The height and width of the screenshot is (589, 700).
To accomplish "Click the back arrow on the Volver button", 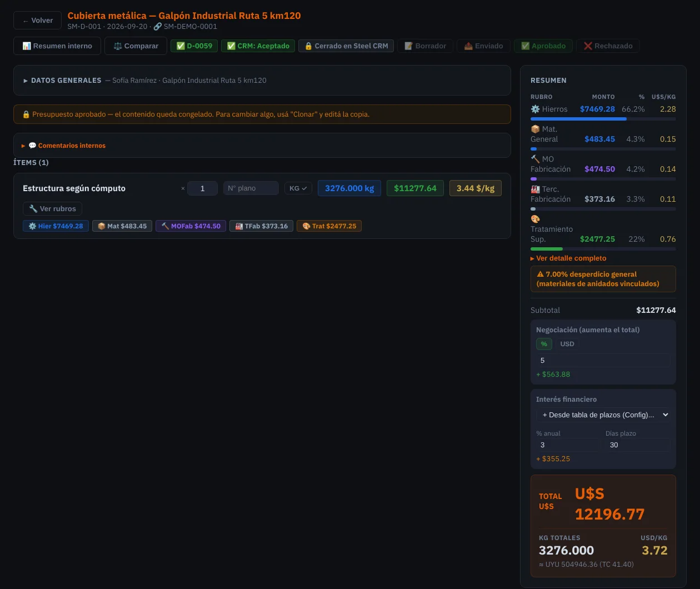I will click(26, 21).
